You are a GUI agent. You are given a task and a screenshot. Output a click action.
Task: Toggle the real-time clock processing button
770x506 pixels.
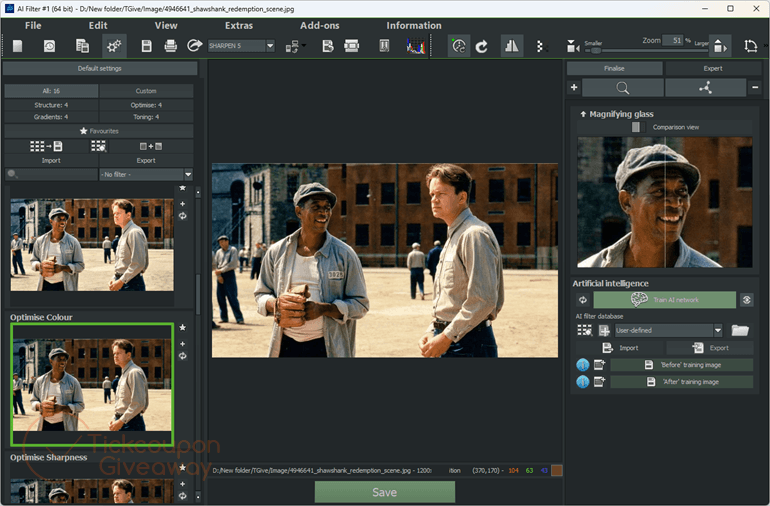pos(459,46)
